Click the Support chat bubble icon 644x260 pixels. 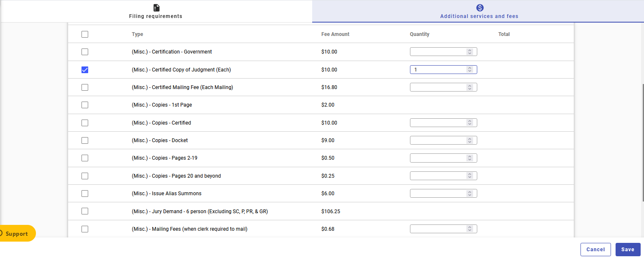2,234
